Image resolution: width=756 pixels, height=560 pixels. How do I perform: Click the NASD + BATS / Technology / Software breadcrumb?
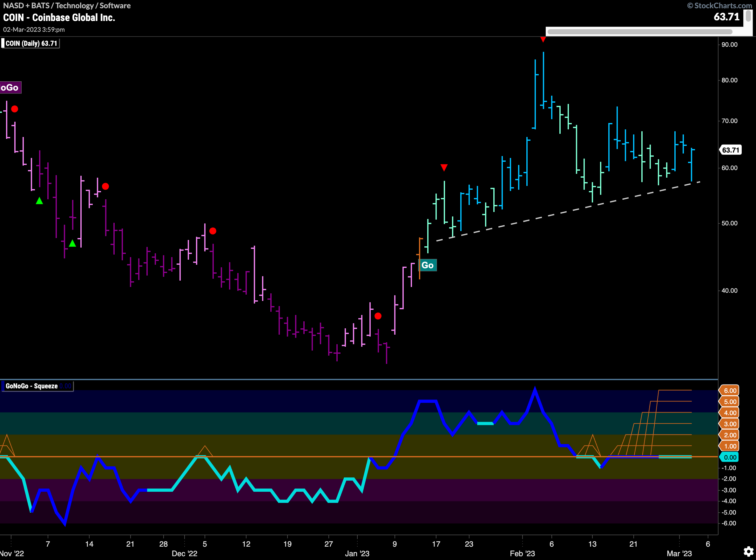click(67, 5)
